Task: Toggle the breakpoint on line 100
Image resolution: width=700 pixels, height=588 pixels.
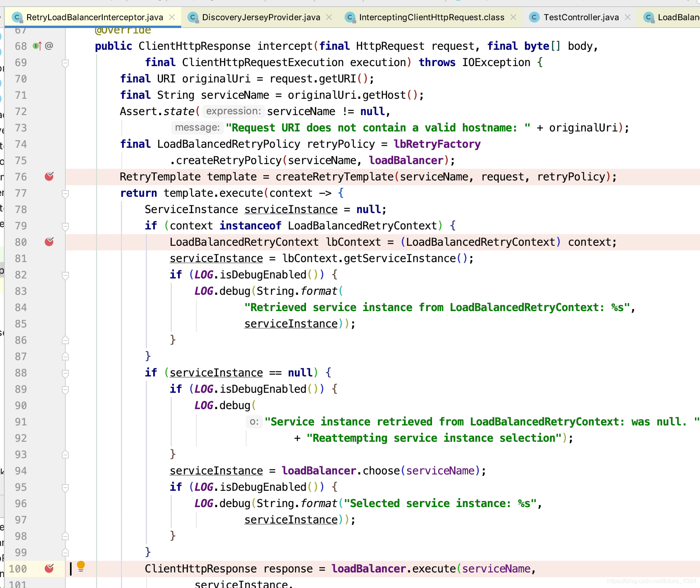Action: [49, 568]
